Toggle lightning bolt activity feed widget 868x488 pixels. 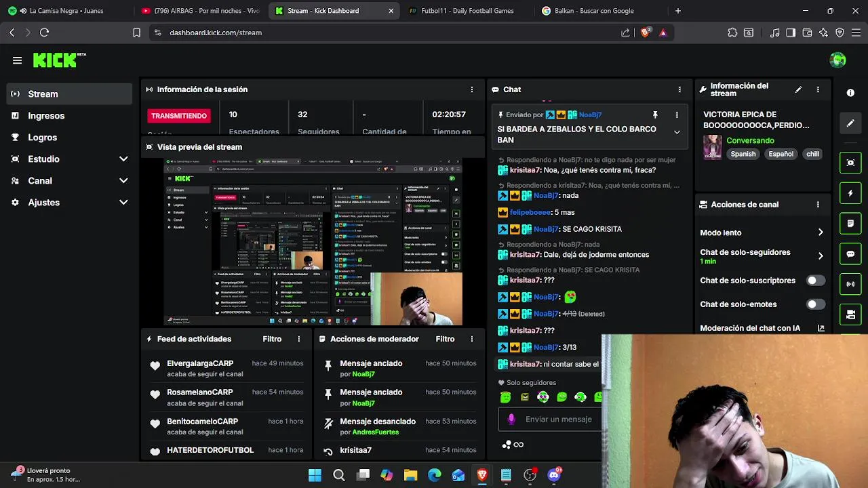click(x=850, y=193)
